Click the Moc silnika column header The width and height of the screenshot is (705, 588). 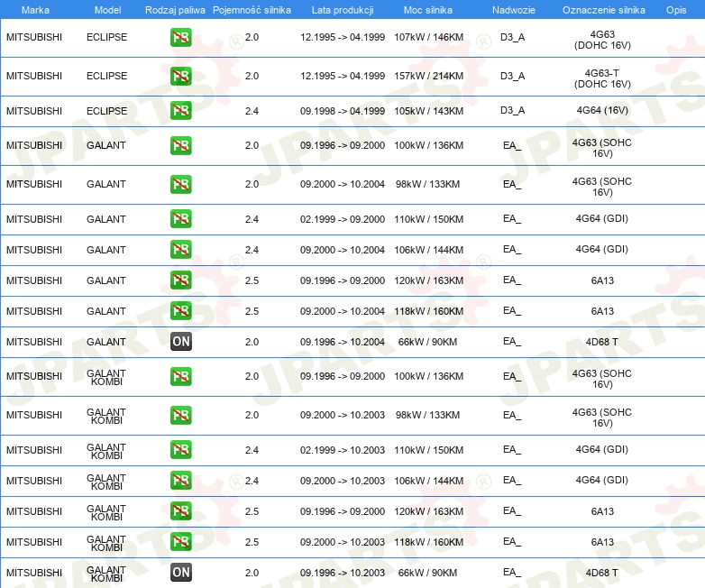coord(428,10)
